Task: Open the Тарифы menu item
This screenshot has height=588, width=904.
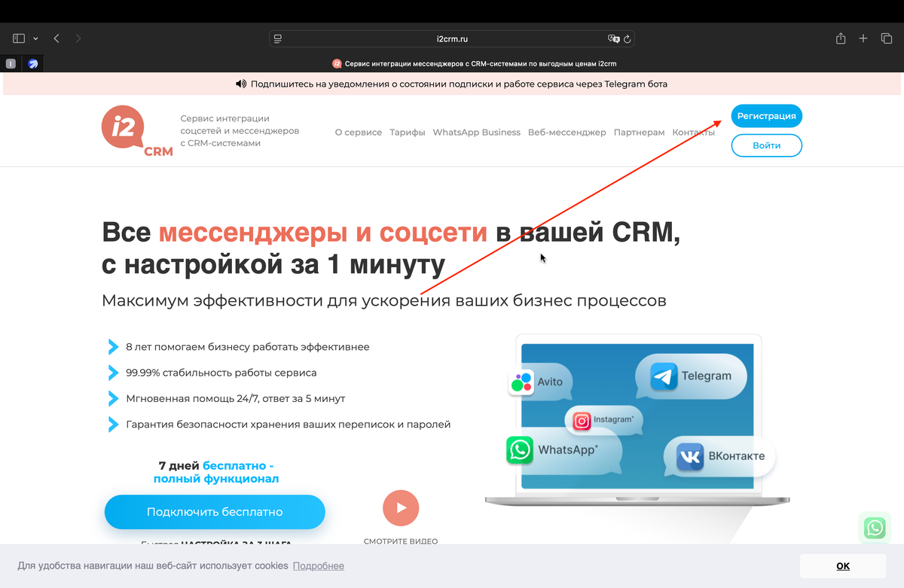Action: coord(407,132)
